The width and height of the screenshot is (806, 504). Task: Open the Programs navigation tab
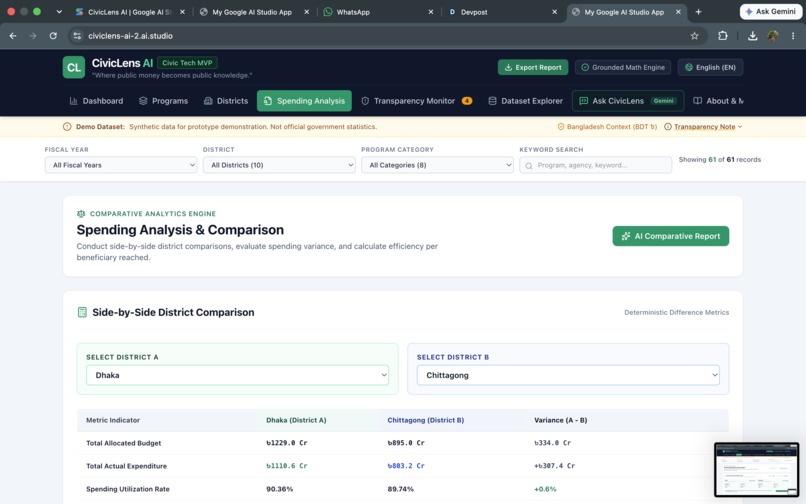point(163,101)
